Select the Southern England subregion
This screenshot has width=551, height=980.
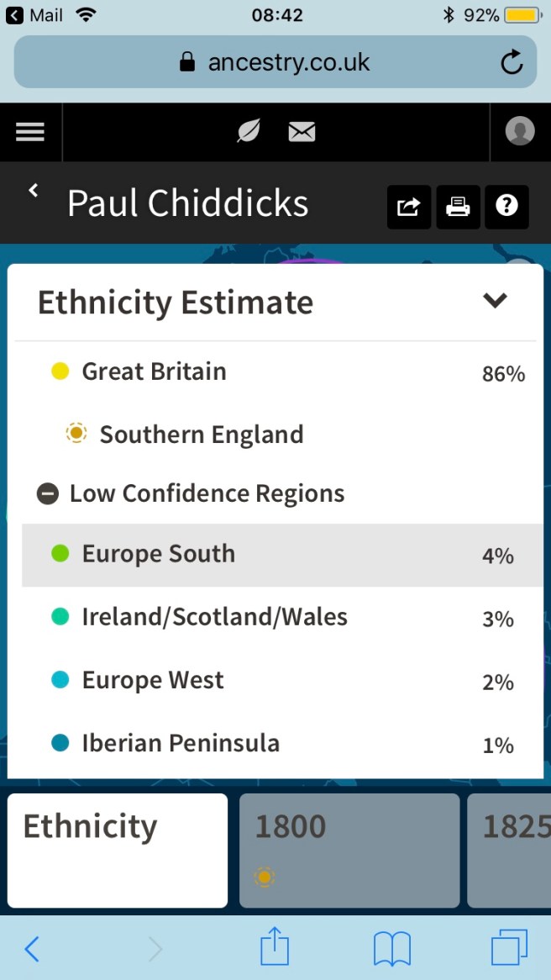pyautogui.click(x=201, y=435)
